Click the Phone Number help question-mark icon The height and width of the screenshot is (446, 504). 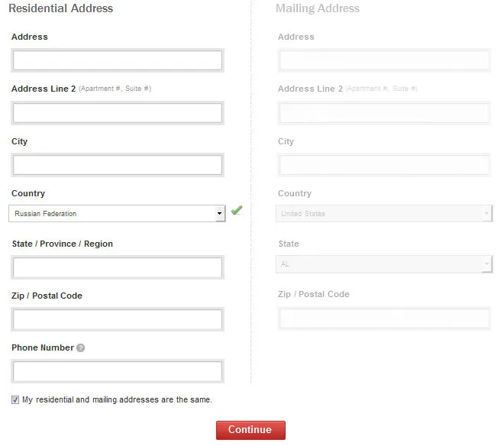81,348
